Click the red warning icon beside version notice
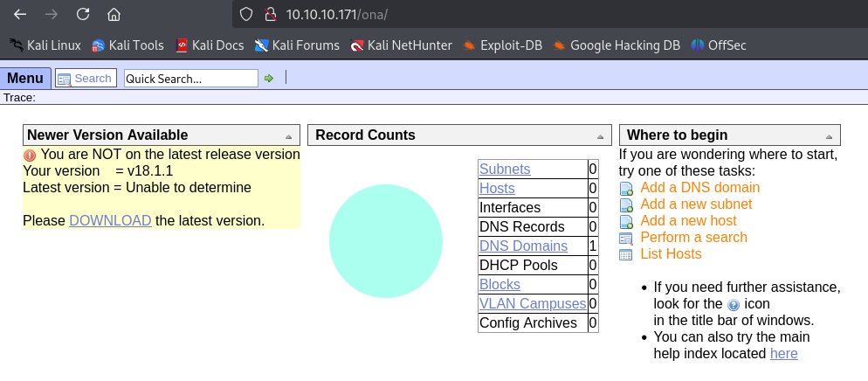The height and width of the screenshot is (381, 868). tap(30, 155)
